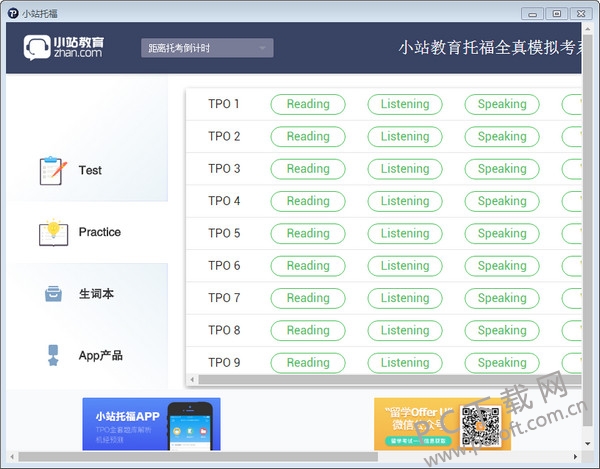
Task: Click the window bottom horizontal scrollbar thumb
Action: (x=198, y=457)
